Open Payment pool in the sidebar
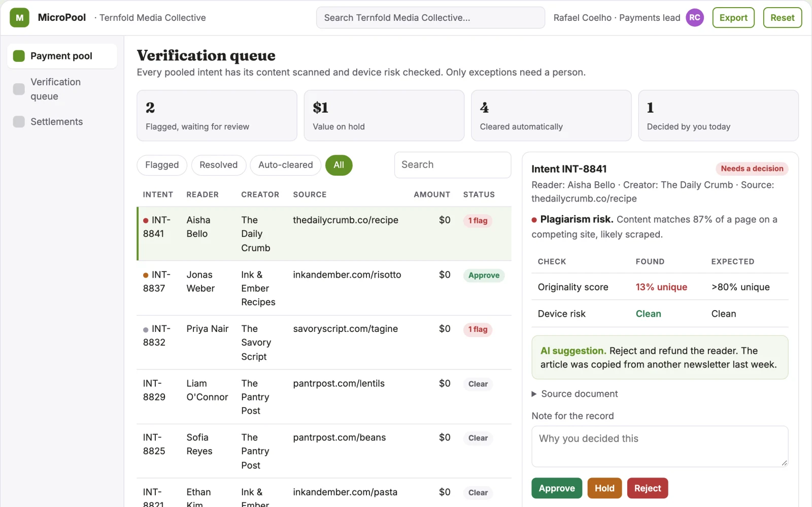This screenshot has width=812, height=507. pyautogui.click(x=62, y=56)
